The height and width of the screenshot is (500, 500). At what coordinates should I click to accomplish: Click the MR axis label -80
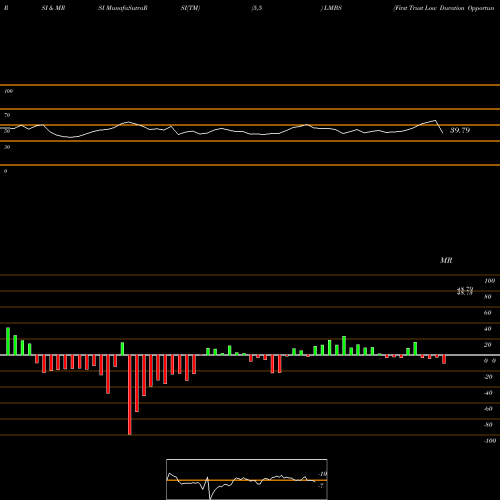point(488,425)
